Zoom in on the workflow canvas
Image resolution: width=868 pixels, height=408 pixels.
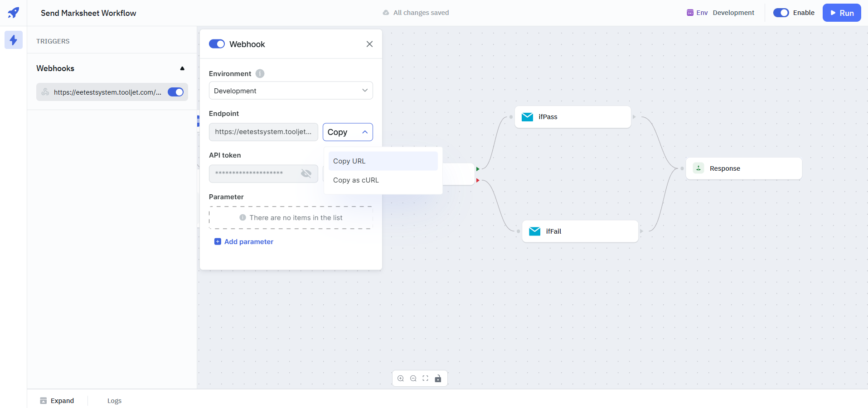401,379
